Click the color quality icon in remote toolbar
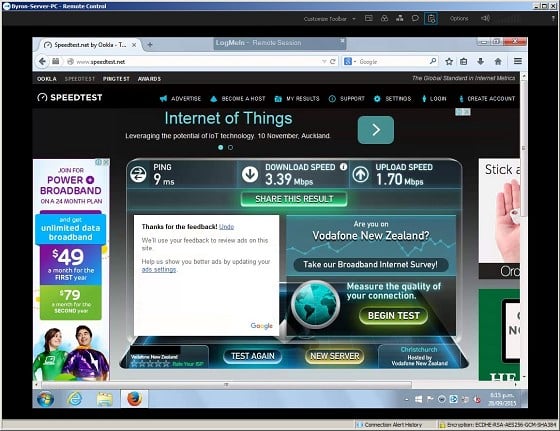Image resolution: width=560 pixels, height=431 pixels. click(384, 18)
